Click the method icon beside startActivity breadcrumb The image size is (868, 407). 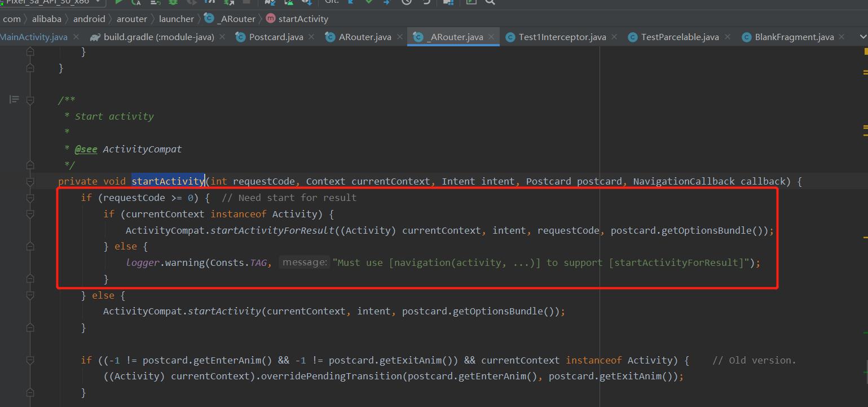pos(270,19)
